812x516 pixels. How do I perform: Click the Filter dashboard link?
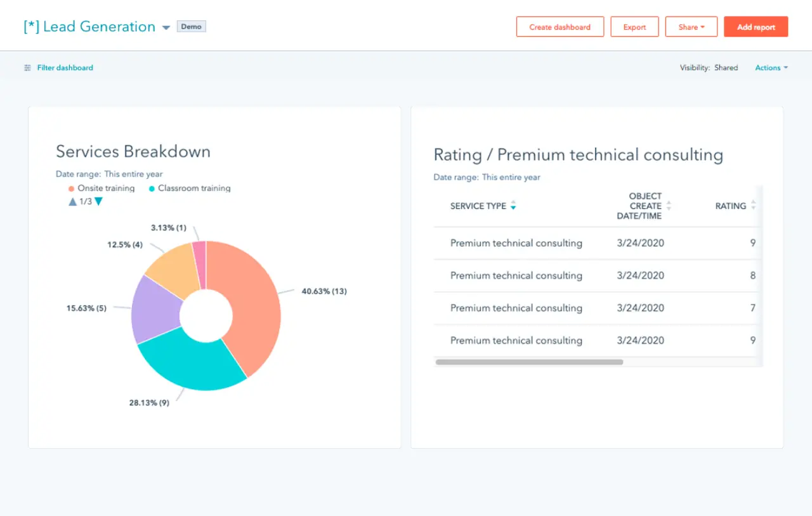click(65, 67)
